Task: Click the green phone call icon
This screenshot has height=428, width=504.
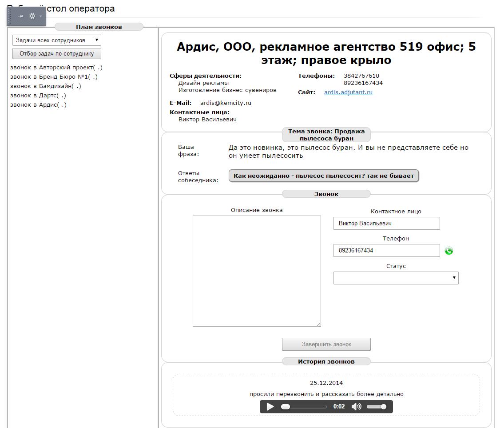Action: 449,251
